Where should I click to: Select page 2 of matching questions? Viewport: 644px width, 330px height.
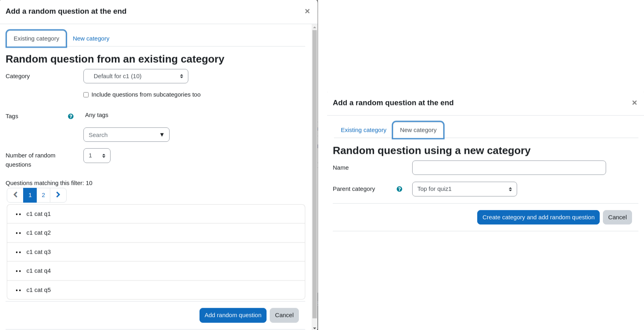[x=43, y=195]
